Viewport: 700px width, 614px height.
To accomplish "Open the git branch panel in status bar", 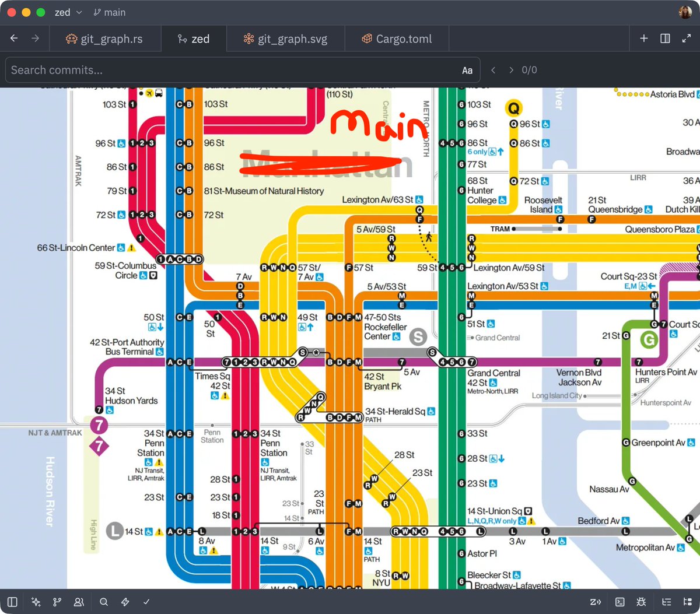I will click(57, 602).
